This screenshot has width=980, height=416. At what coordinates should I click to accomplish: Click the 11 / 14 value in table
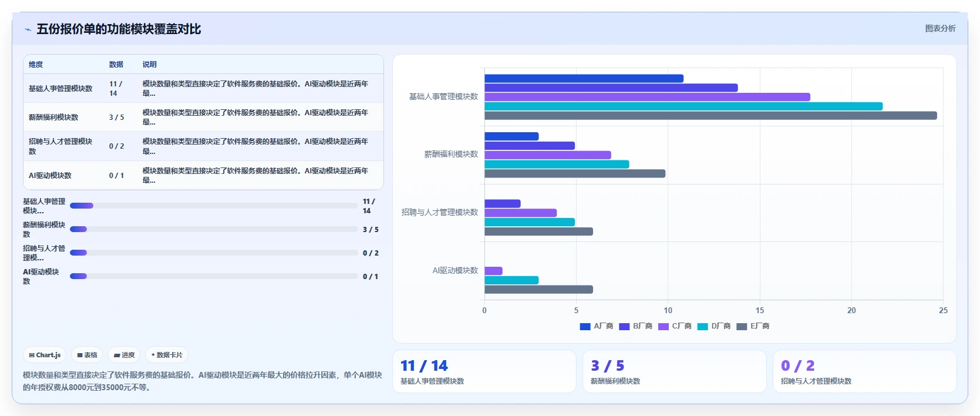point(116,89)
